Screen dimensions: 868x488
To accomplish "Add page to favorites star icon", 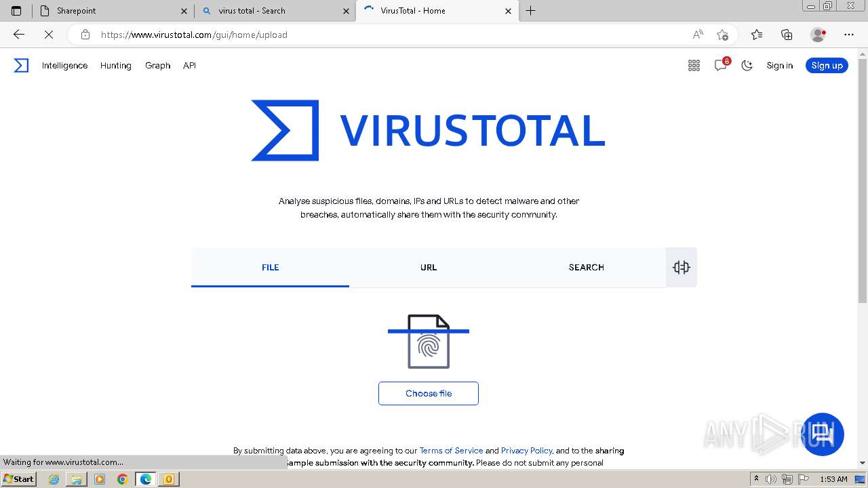I will (722, 35).
